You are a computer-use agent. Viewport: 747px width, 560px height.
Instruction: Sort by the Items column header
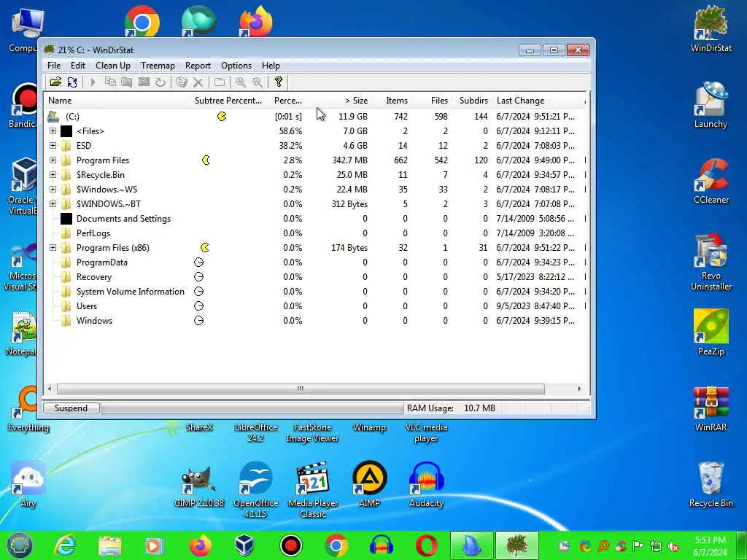tap(393, 101)
